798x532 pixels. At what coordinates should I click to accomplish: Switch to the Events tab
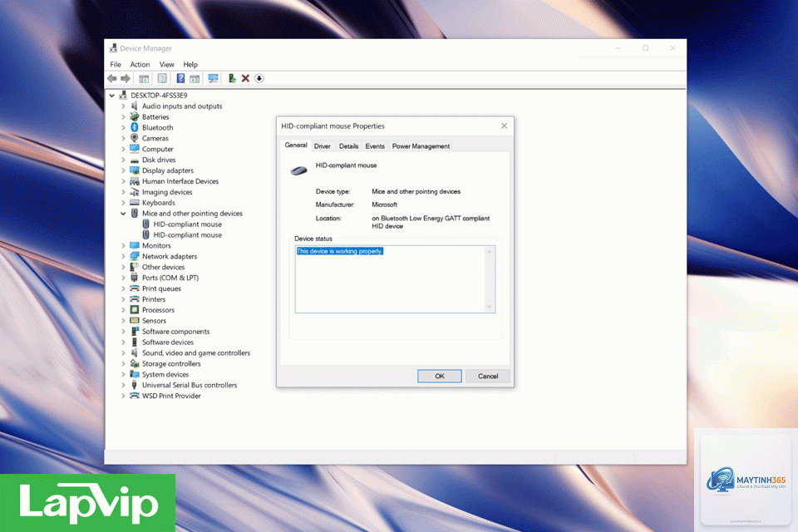[x=375, y=146]
